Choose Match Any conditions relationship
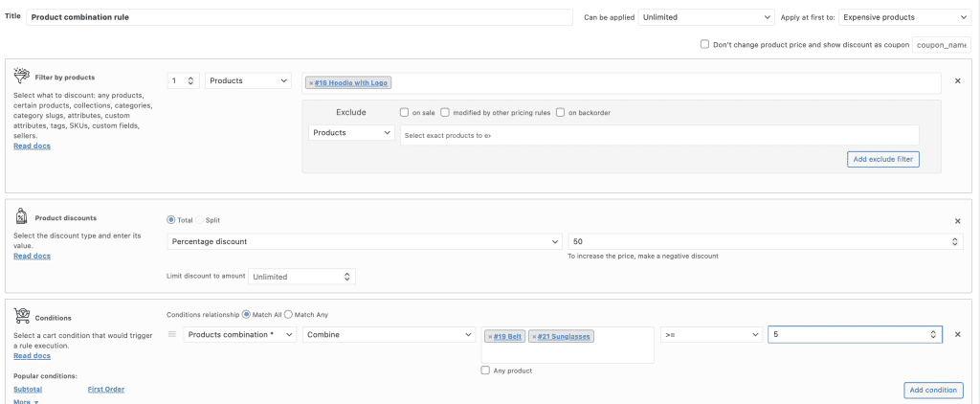 tap(288, 314)
